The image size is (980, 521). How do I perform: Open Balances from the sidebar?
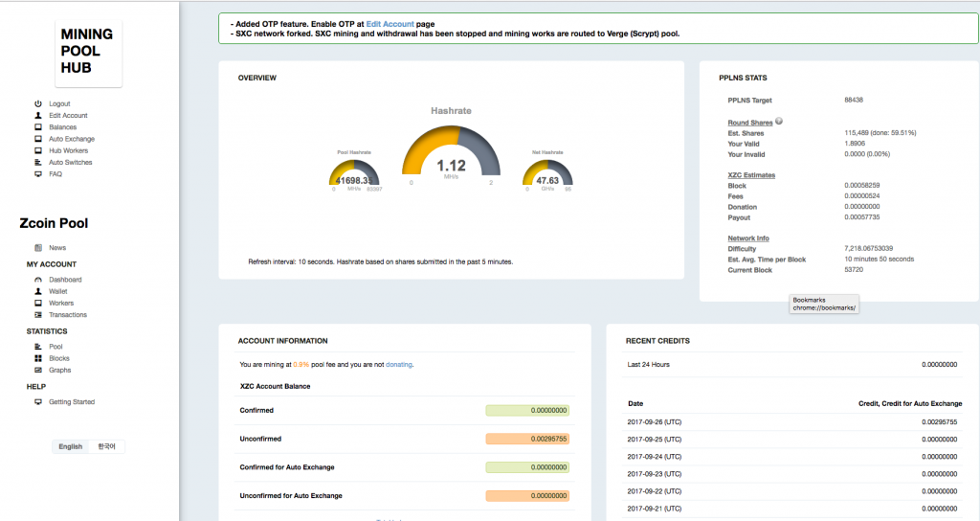(62, 127)
